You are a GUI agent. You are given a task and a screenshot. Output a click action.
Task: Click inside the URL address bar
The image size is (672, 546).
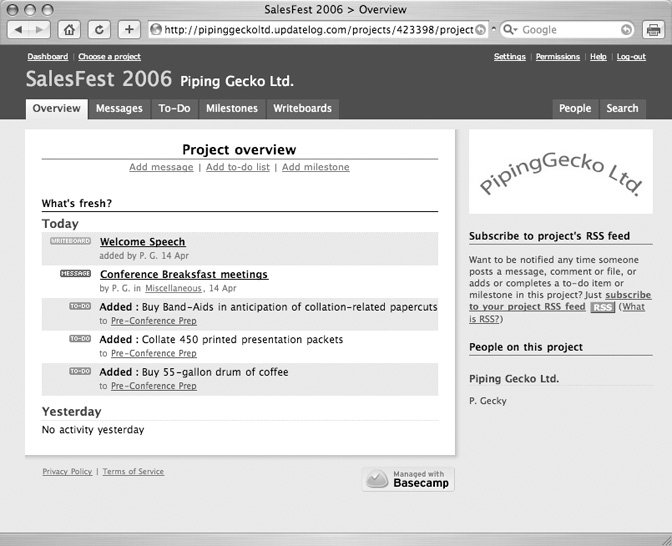click(310, 30)
